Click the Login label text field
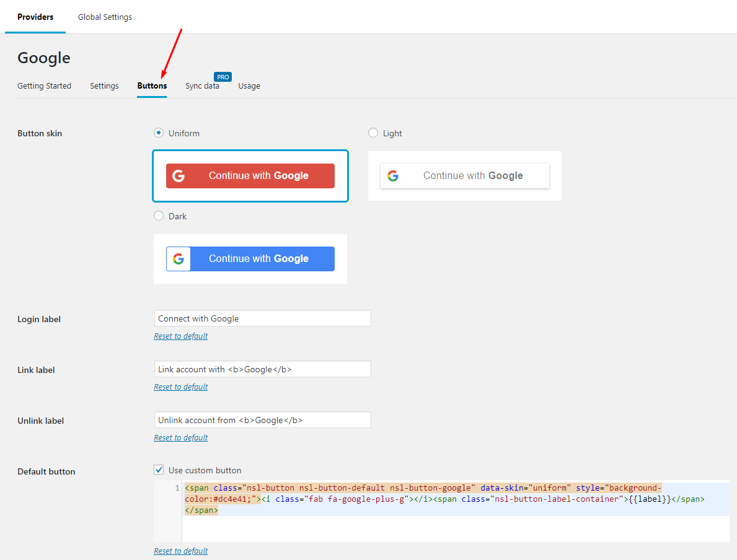 click(x=262, y=318)
